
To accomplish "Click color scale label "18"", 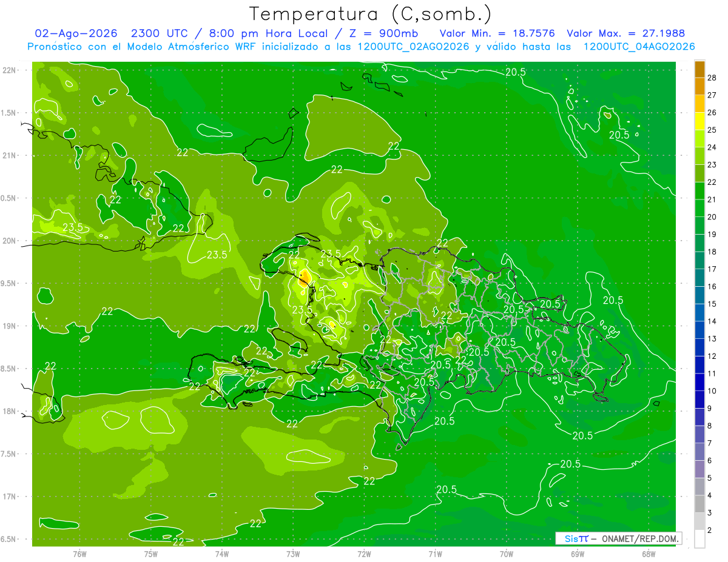I will coord(712,252).
